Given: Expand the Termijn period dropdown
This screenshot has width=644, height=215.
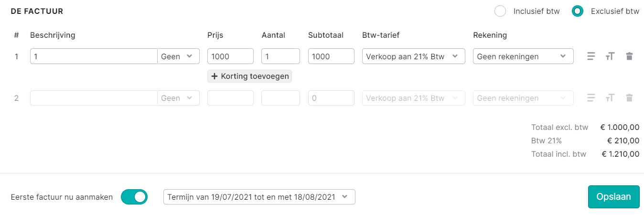Looking at the screenshot, I should (x=259, y=197).
